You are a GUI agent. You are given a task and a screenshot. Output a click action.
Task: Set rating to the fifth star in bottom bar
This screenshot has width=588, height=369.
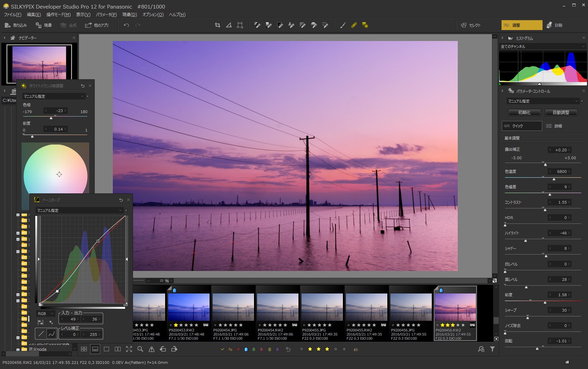tap(344, 349)
